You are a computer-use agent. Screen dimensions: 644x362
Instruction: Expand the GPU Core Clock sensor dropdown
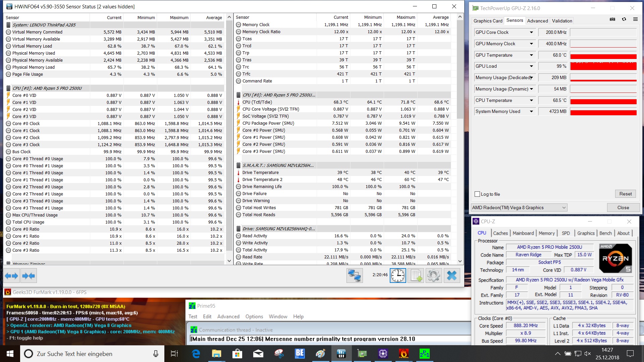[531, 33]
